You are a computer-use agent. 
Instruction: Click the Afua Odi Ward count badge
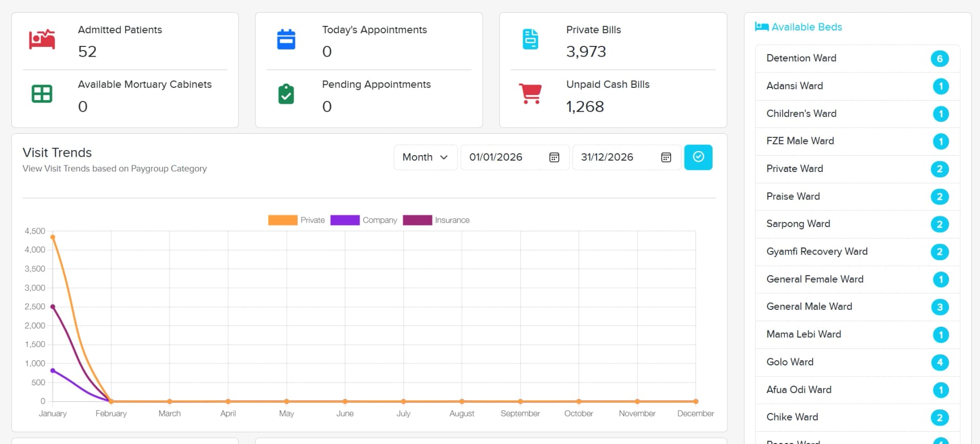tap(941, 390)
